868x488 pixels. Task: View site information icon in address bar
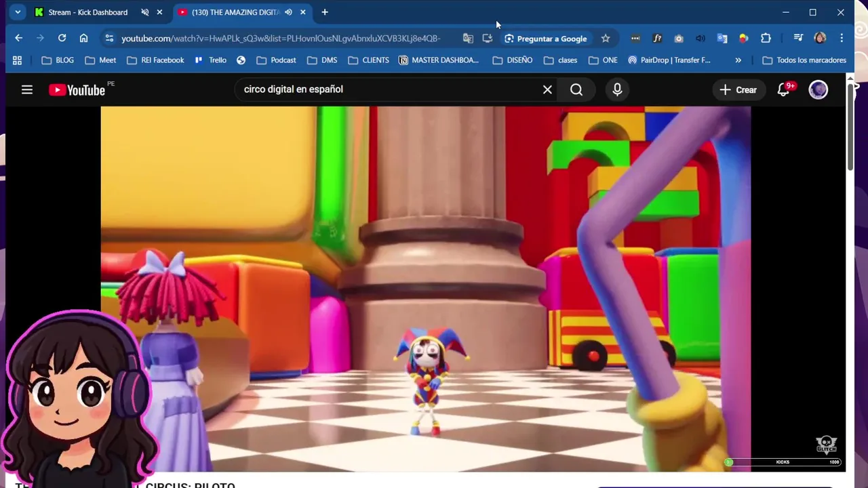109,39
